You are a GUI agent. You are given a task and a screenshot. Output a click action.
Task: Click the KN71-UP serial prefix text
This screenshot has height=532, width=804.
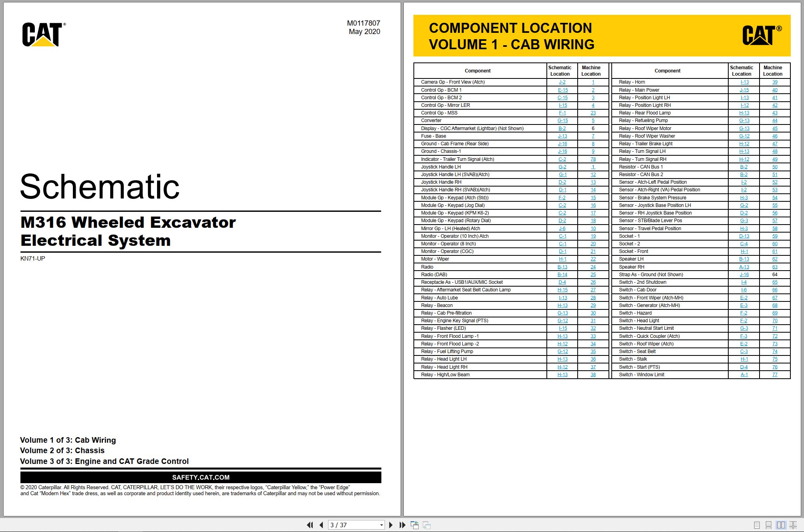click(33, 259)
